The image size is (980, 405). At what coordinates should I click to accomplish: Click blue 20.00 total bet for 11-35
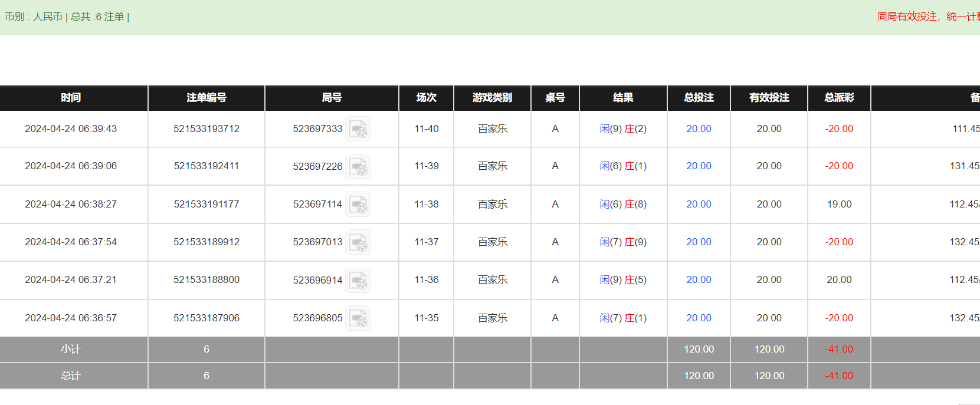[x=699, y=318]
